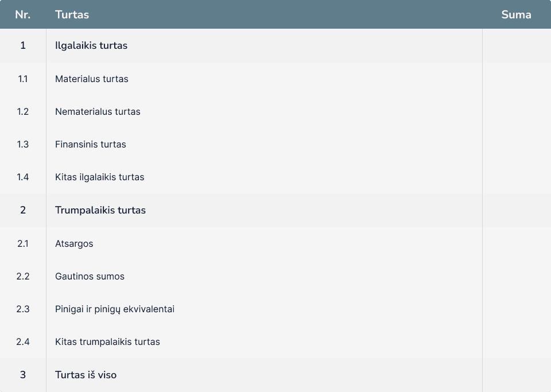
Task: Click row number 1.4
Action: (23, 177)
